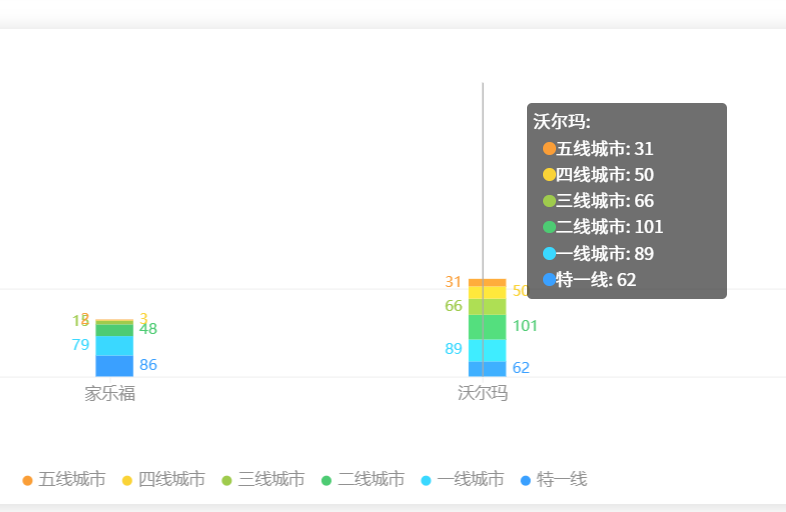Click tooltip row 五线城市: 31

pyautogui.click(x=598, y=149)
